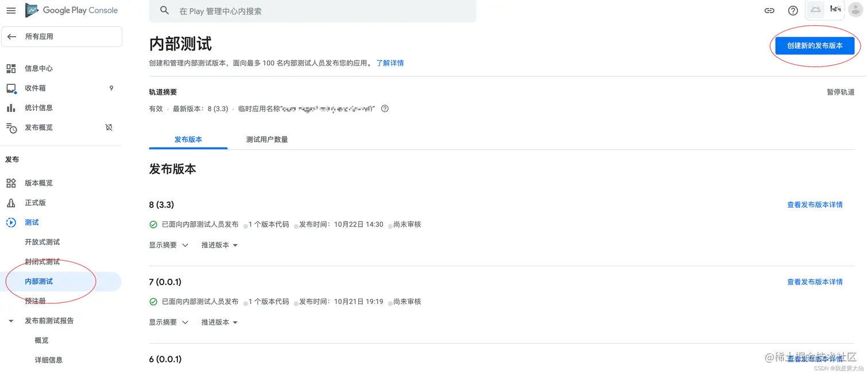Open 查看发布版本详情 for release 8
868x374 pixels.
[x=815, y=204]
